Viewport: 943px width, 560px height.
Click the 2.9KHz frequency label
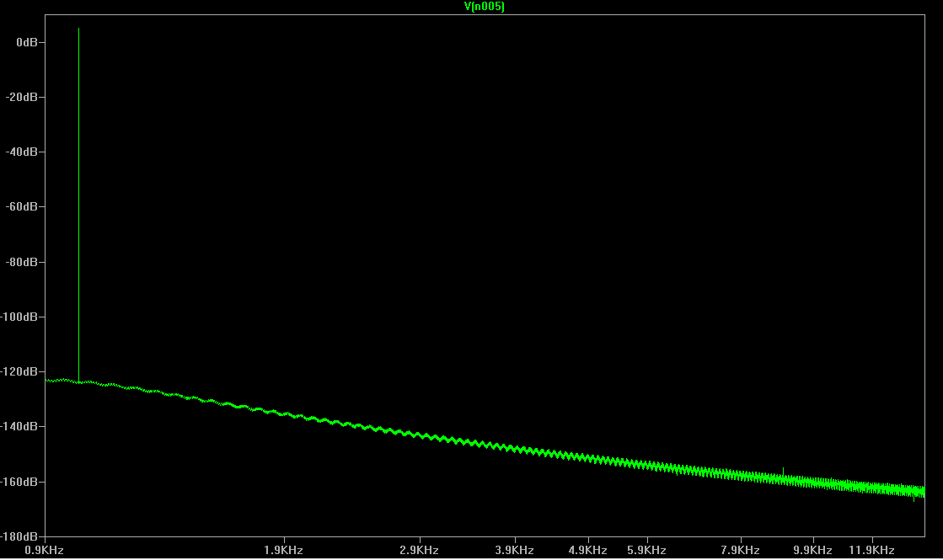point(419,551)
